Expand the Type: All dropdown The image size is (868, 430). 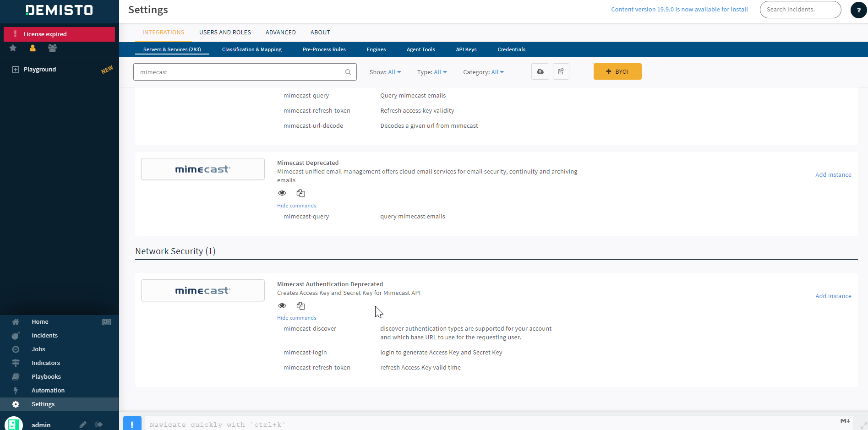[440, 72]
